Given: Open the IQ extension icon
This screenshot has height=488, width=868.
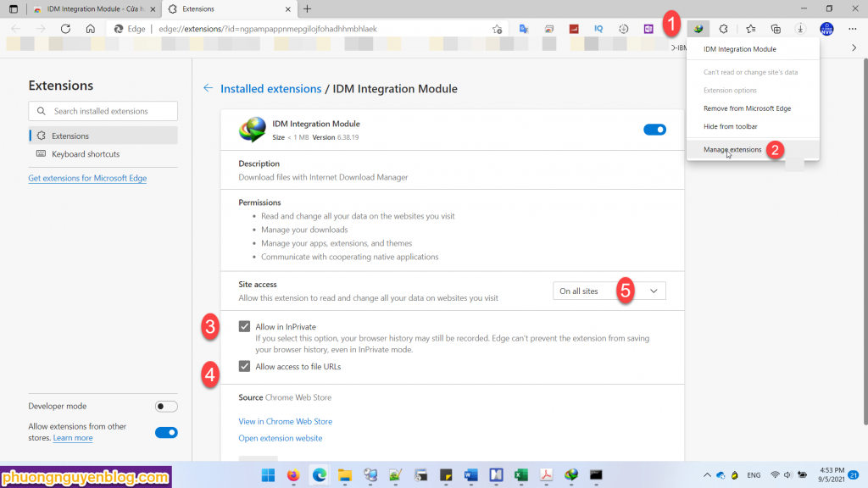Looking at the screenshot, I should click(598, 29).
